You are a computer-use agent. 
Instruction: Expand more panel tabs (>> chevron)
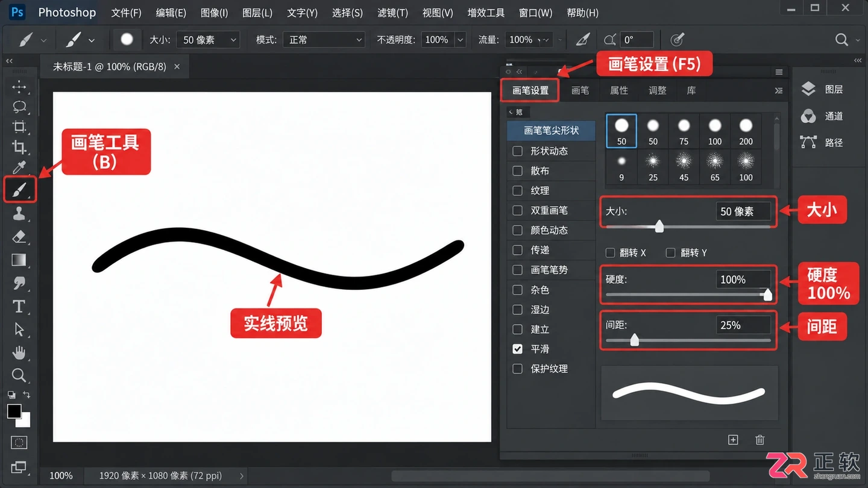779,90
